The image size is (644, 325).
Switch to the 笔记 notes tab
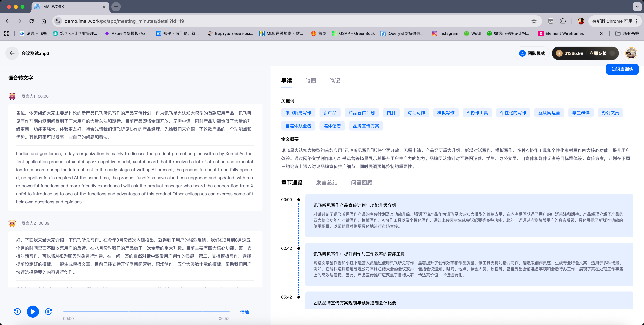[335, 80]
